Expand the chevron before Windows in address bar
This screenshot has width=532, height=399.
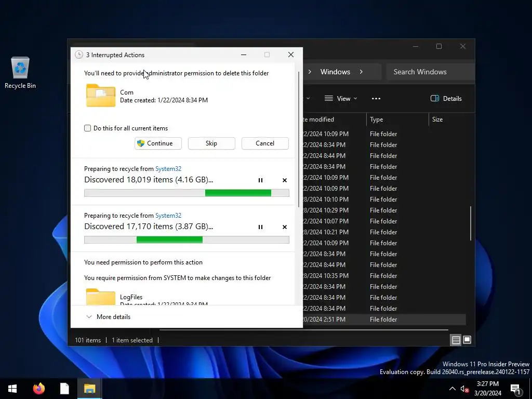pos(310,72)
